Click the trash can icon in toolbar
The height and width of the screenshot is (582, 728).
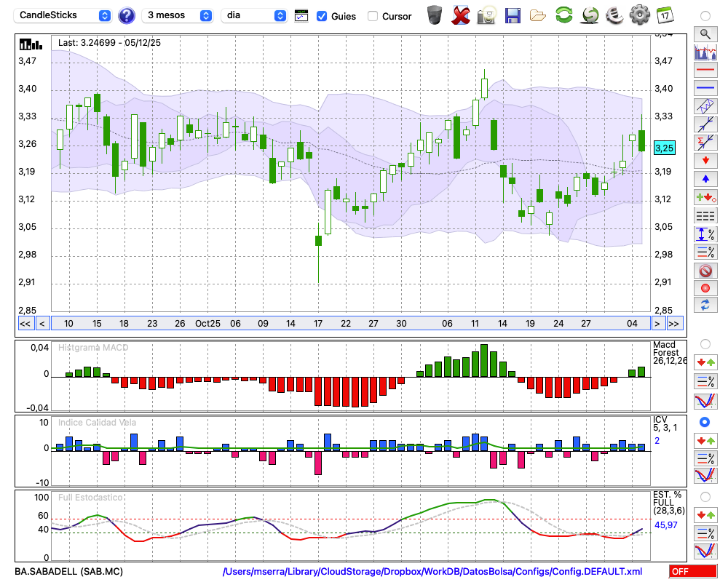pos(435,15)
